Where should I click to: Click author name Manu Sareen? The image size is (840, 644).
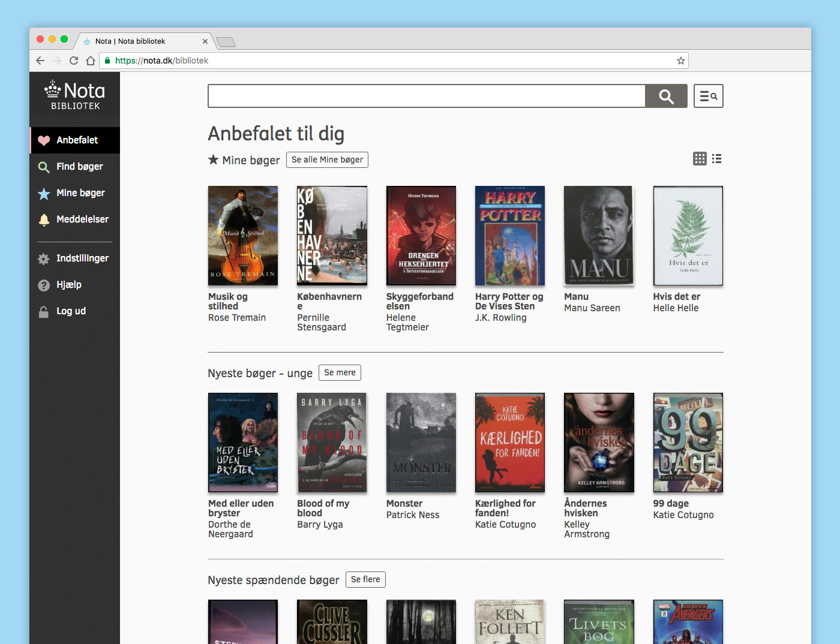[x=592, y=308]
